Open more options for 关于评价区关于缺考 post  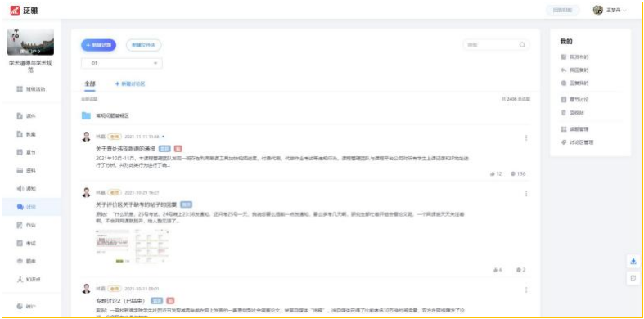coord(525,194)
